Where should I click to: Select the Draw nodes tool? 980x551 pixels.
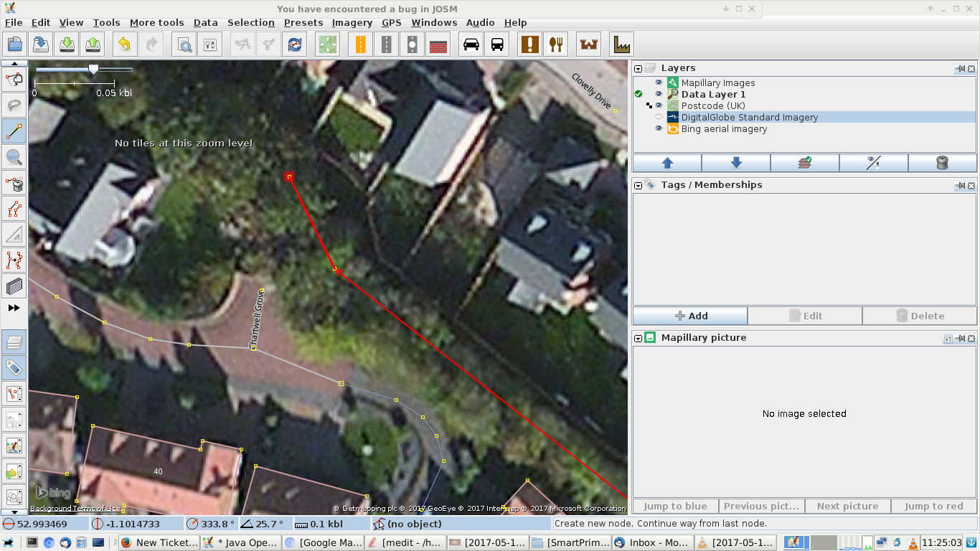[14, 131]
